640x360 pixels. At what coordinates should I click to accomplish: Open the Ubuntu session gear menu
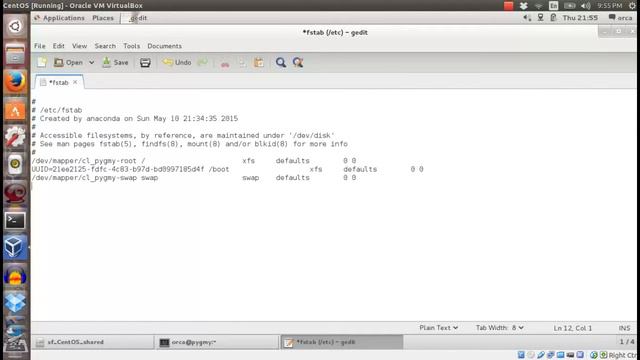[x=632, y=5]
